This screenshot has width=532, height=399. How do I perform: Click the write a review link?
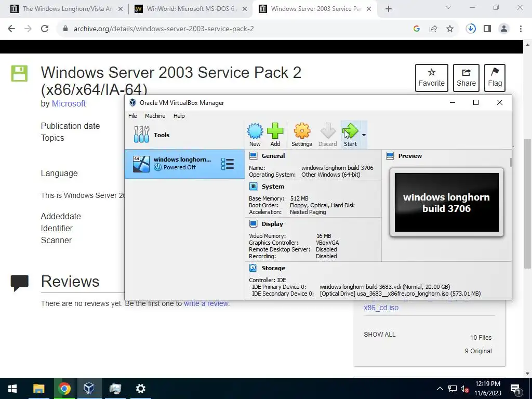(x=206, y=303)
